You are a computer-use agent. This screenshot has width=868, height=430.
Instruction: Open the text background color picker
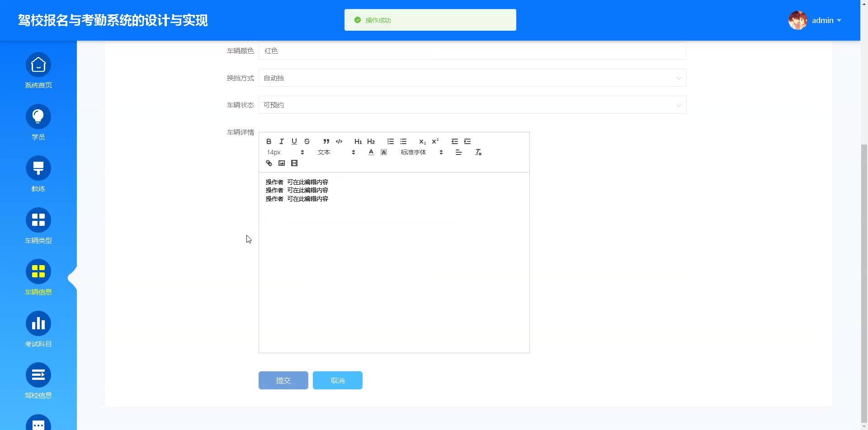(x=384, y=152)
